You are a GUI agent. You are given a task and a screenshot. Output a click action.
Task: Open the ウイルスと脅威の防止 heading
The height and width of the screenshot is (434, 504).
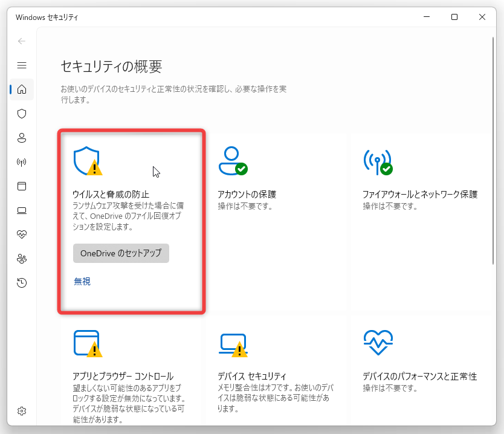pos(111,194)
